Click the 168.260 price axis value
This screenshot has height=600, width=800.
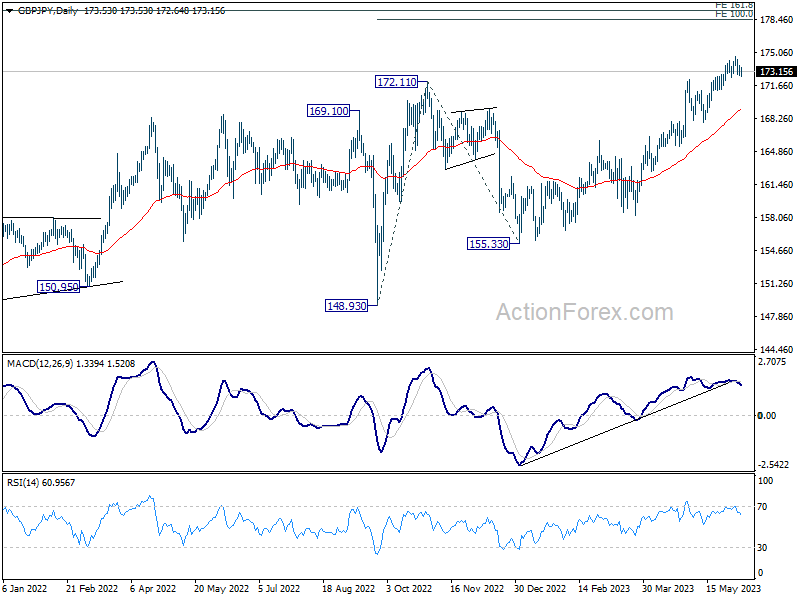coord(777,119)
